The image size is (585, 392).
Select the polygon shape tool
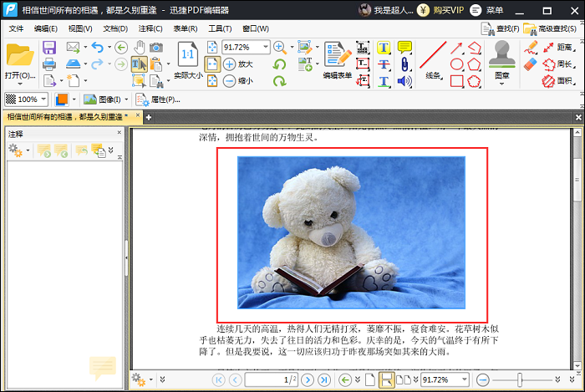[x=474, y=64]
